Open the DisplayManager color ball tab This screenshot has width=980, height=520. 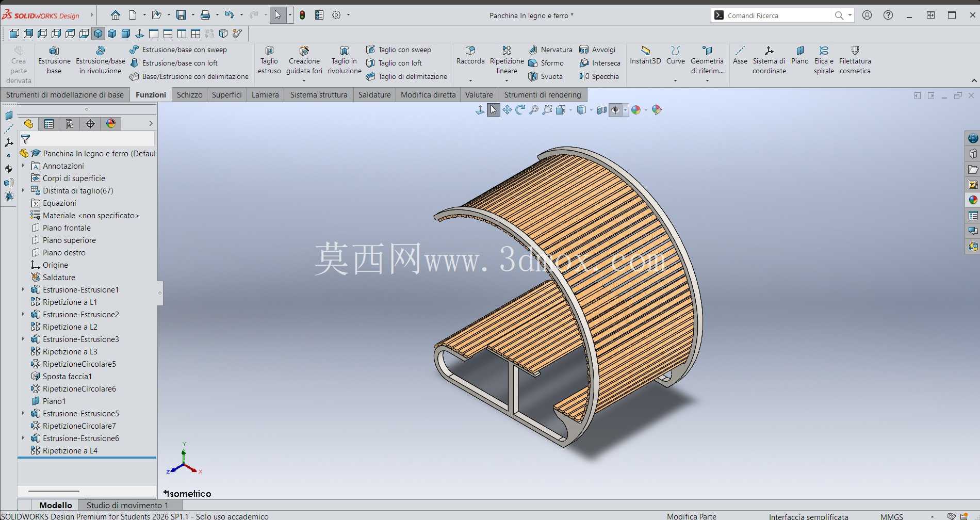(111, 124)
